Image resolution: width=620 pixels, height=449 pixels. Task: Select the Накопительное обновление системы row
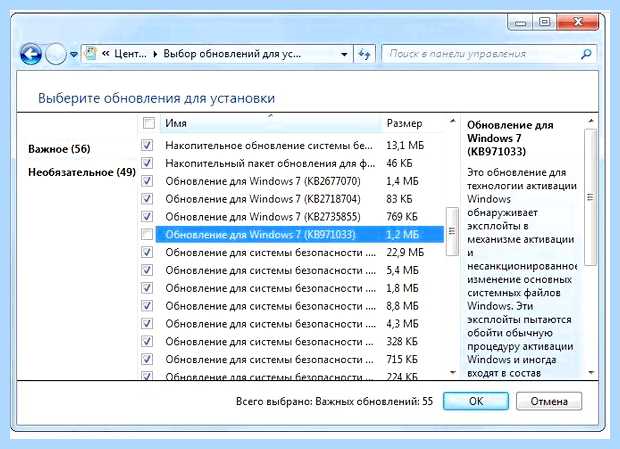(x=300, y=145)
